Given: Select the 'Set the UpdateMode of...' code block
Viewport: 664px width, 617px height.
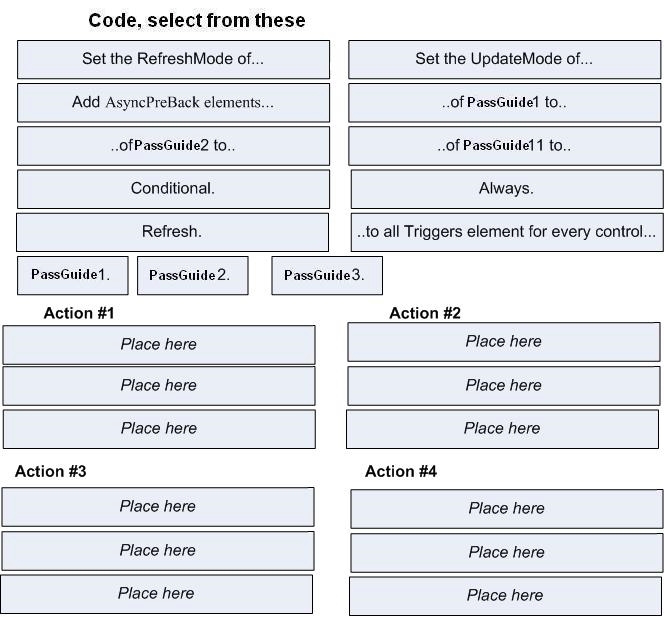Looking at the screenshot, I should point(504,59).
